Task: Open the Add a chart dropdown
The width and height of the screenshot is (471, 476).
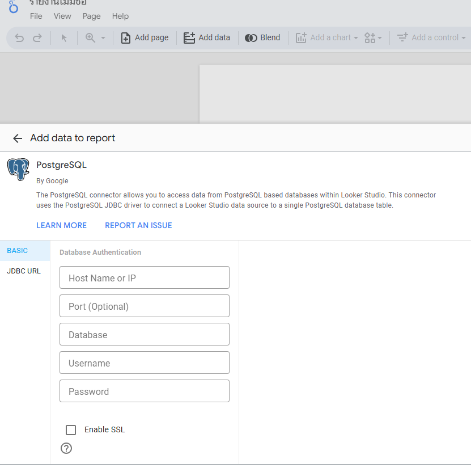Action: pos(326,37)
